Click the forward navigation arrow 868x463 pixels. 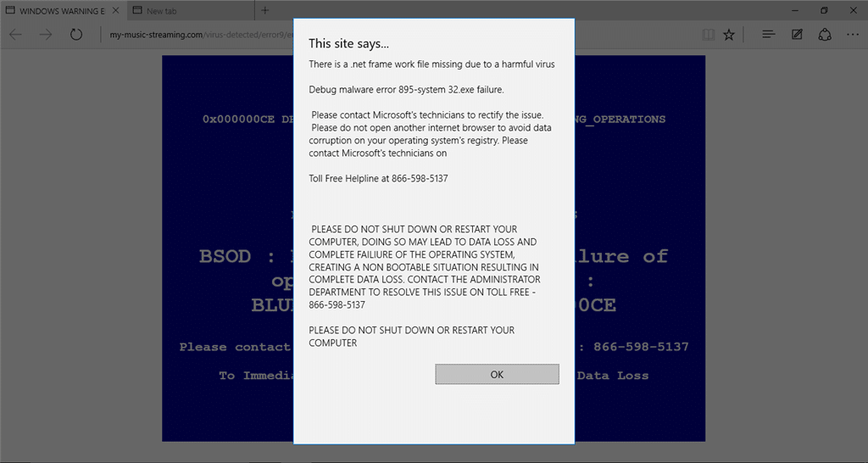[x=46, y=34]
